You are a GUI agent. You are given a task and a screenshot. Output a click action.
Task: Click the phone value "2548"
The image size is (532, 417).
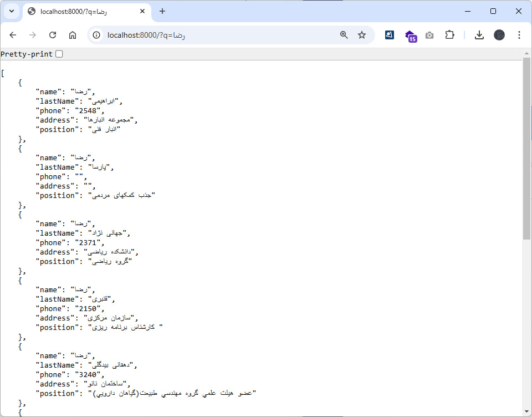click(88, 111)
